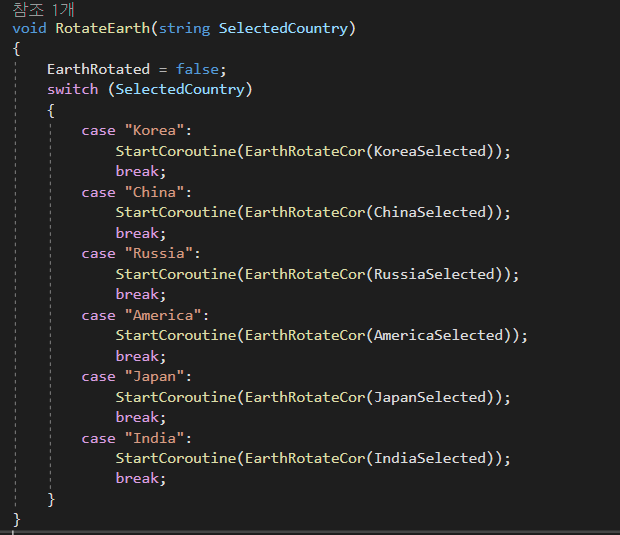Click the void keyword
The height and width of the screenshot is (535, 620).
click(x=30, y=28)
